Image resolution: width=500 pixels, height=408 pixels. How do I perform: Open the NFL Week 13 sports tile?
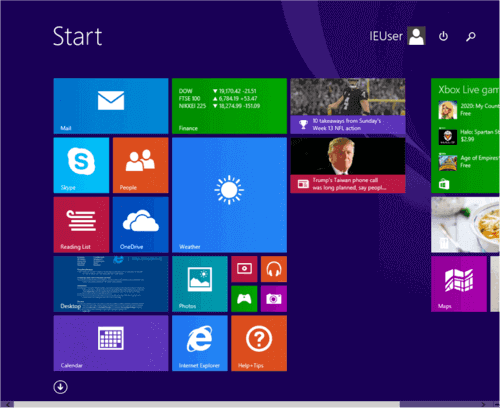[x=348, y=106]
